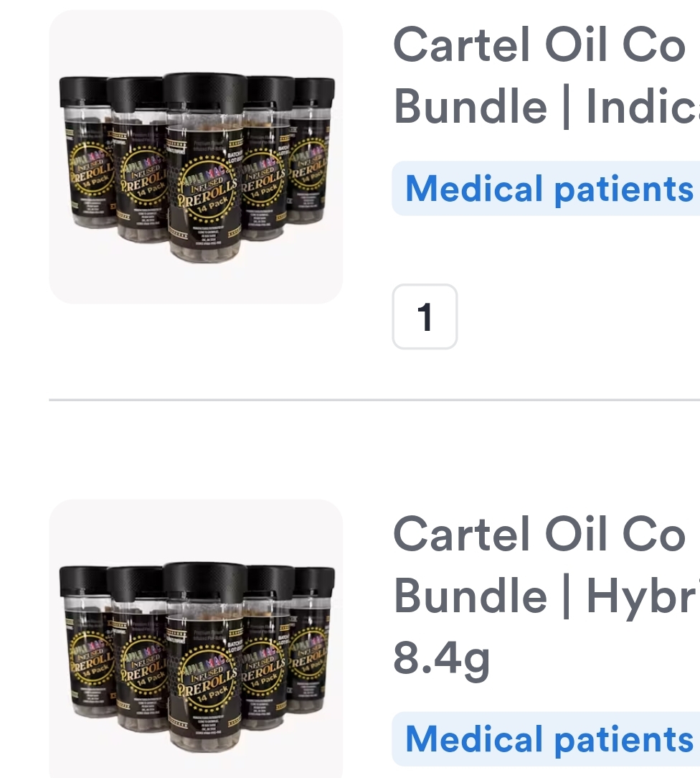
Task: Click the 'Bundle | Hybrid' text line
Action: (x=547, y=596)
